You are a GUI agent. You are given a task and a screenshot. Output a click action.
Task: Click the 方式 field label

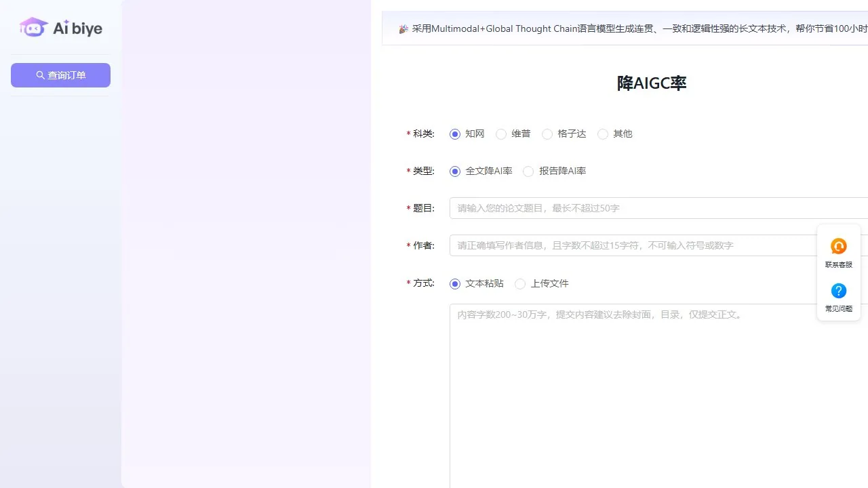click(423, 283)
